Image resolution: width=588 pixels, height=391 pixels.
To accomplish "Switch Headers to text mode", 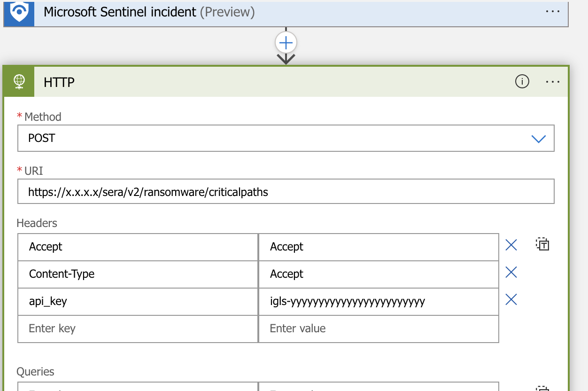I will tap(542, 244).
